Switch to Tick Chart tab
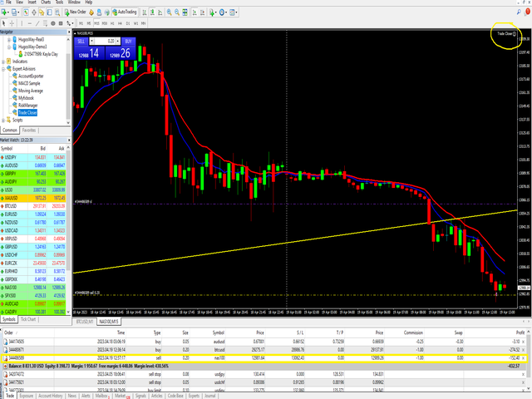 coord(28,319)
